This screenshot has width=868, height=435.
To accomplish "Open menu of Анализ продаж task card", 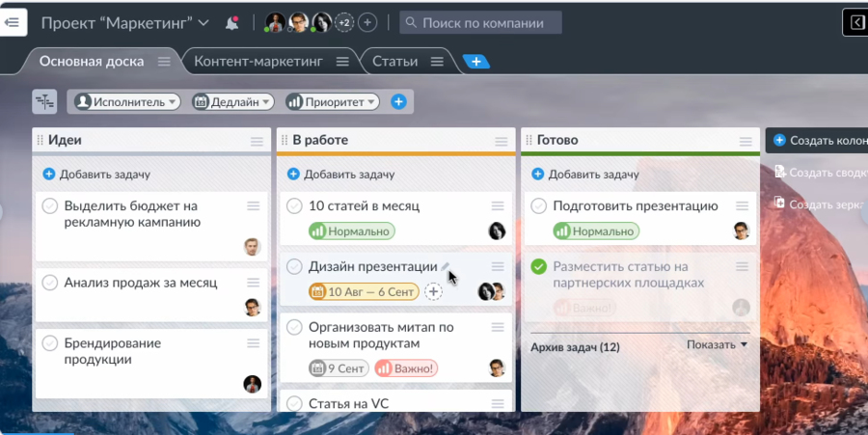I will [x=254, y=283].
